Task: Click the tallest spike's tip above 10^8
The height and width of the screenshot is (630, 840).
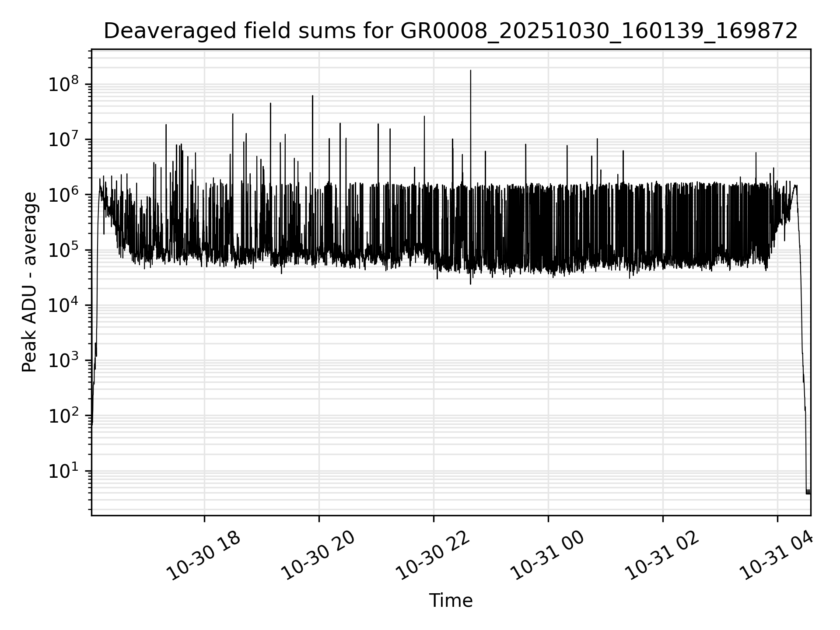Action: (470, 71)
